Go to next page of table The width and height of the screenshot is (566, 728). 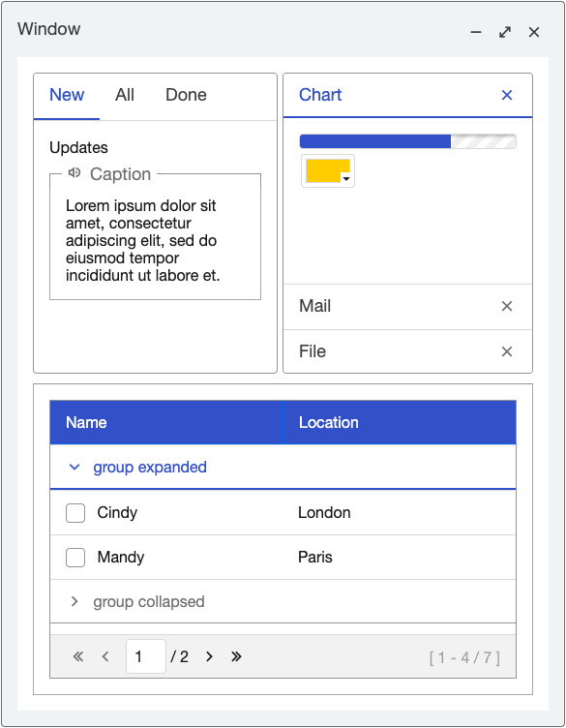coord(209,656)
